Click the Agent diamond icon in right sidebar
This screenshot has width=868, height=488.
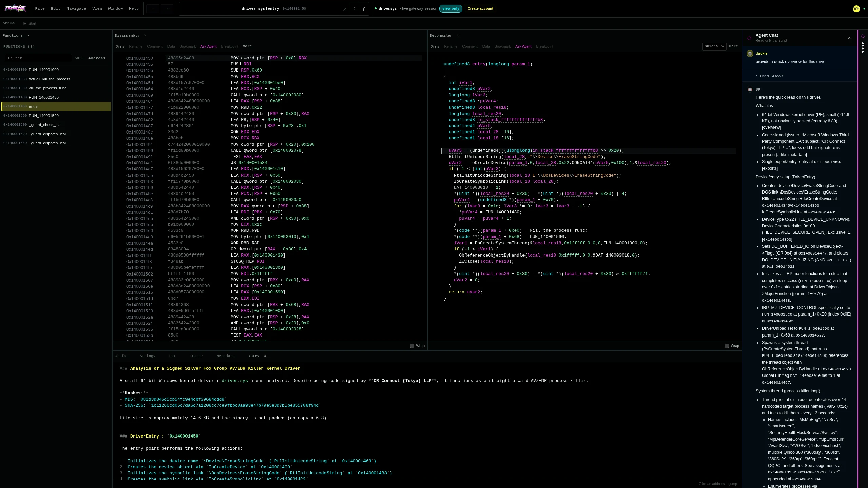click(863, 36)
